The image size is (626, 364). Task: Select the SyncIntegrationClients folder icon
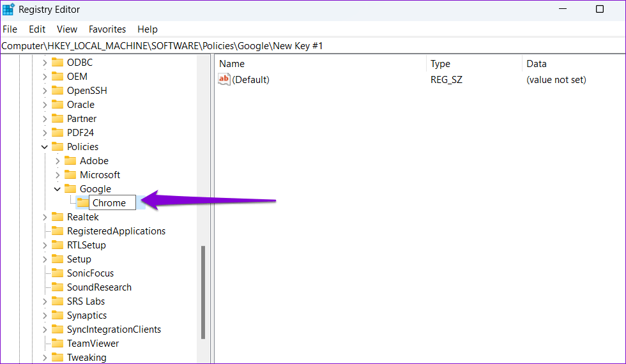pyautogui.click(x=57, y=329)
